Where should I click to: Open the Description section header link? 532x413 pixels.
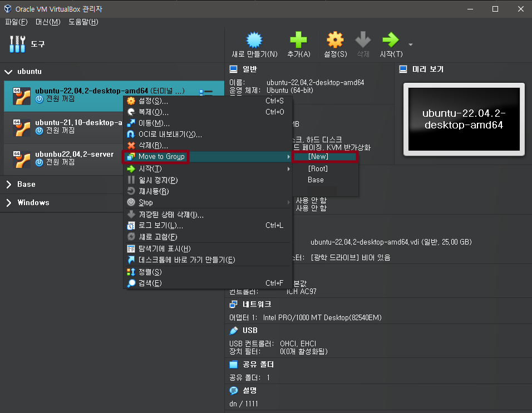(x=250, y=391)
